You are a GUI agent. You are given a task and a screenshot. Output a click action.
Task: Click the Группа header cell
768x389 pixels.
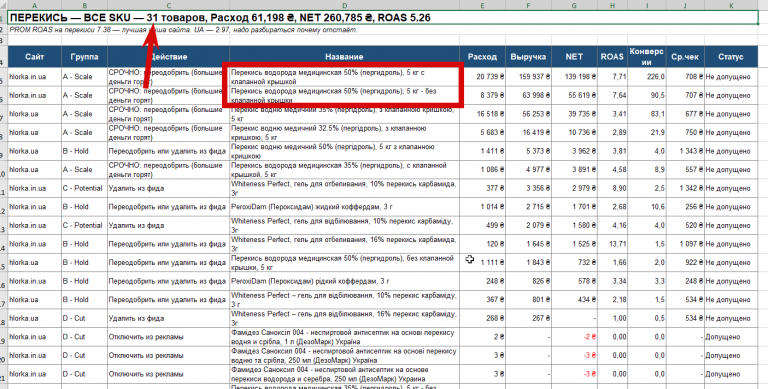(x=85, y=57)
